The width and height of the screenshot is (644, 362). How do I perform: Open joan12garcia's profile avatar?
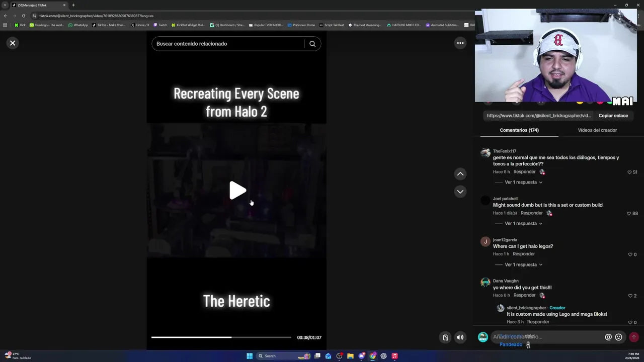click(485, 241)
